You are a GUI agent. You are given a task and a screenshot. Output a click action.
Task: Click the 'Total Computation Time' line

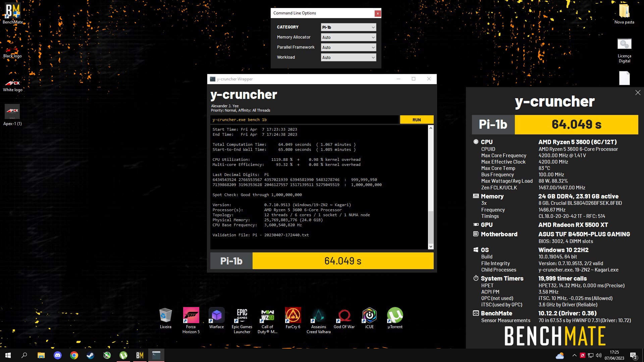click(284, 144)
